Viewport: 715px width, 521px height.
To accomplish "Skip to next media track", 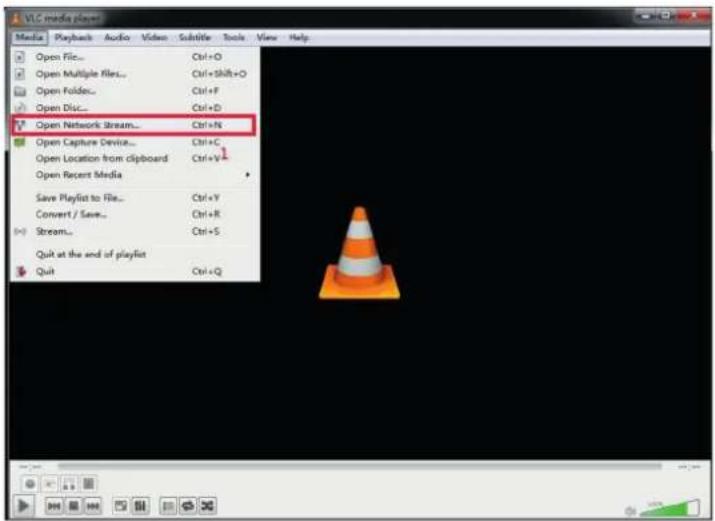I will 93,506.
